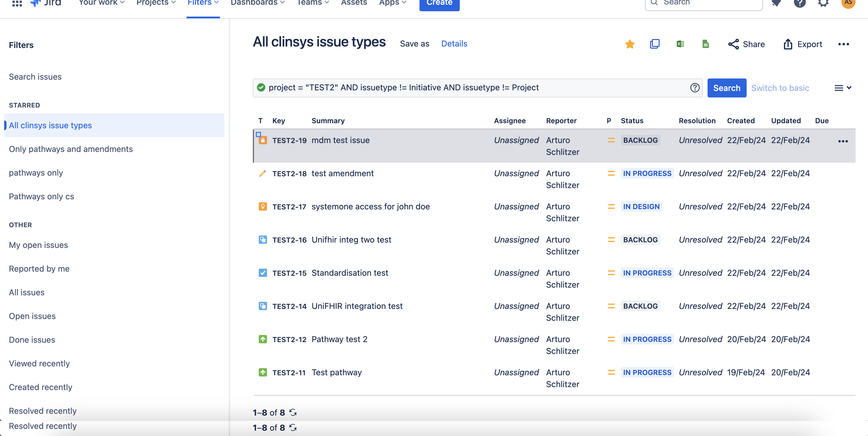
Task: Open the help question mark icon
Action: 800,3
